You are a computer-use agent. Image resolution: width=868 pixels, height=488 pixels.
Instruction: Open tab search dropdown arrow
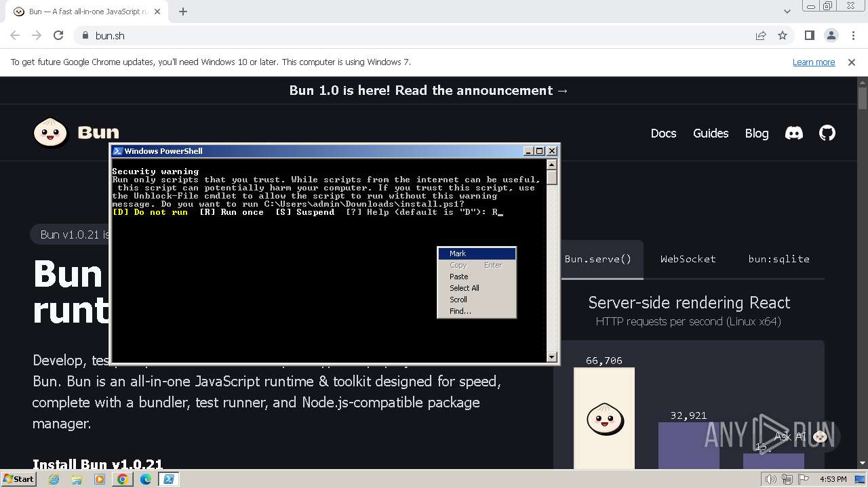click(x=787, y=11)
